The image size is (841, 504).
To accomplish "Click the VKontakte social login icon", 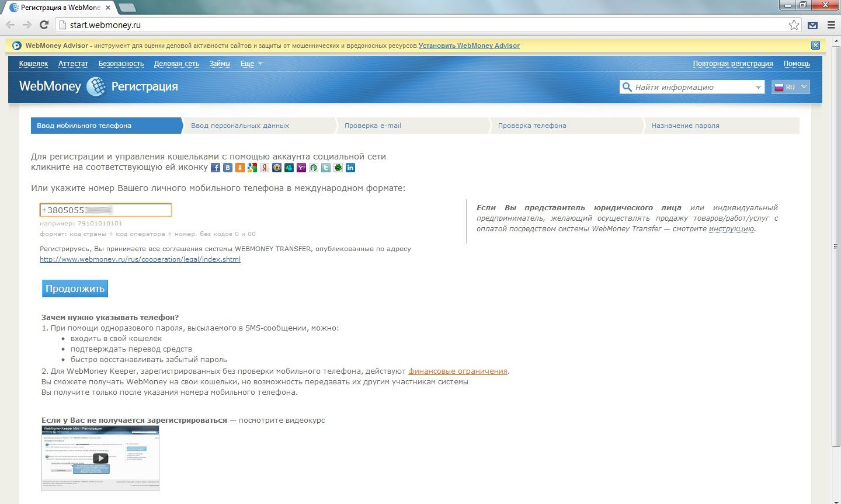I will tap(228, 168).
